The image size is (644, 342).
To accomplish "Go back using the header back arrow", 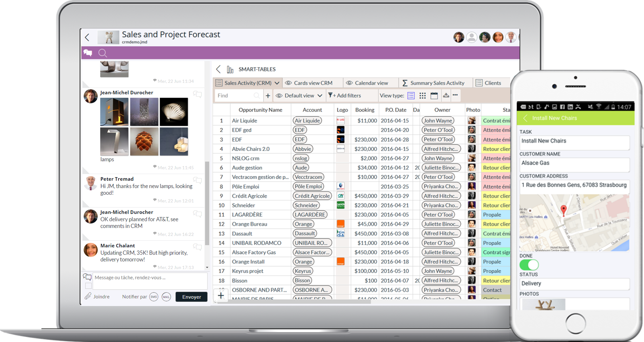I will (87, 37).
